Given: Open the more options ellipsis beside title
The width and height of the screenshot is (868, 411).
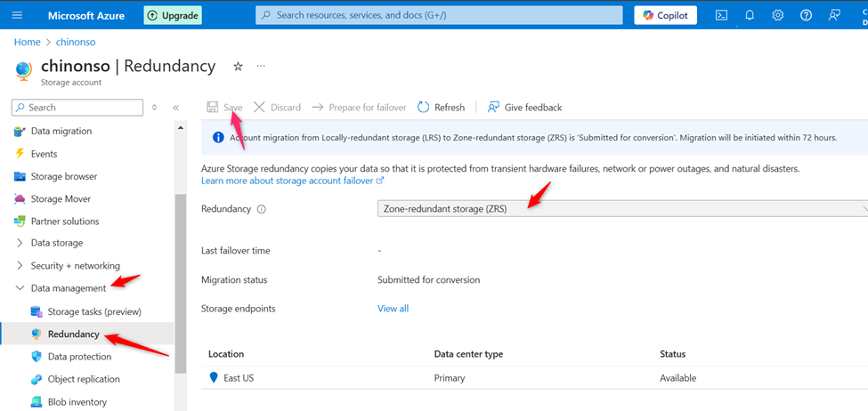Looking at the screenshot, I should (x=261, y=67).
